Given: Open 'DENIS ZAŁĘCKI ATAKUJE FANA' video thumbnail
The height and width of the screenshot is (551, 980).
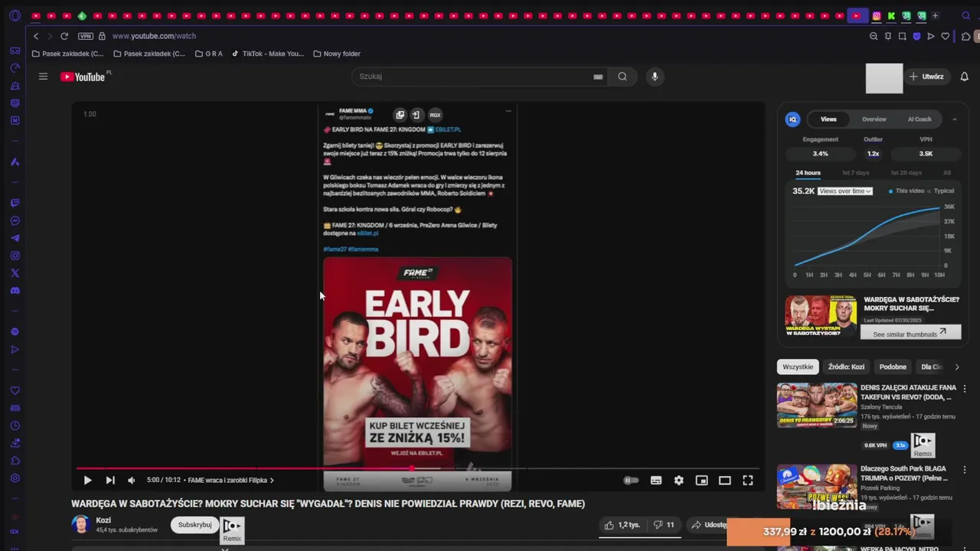Looking at the screenshot, I should coord(817,405).
